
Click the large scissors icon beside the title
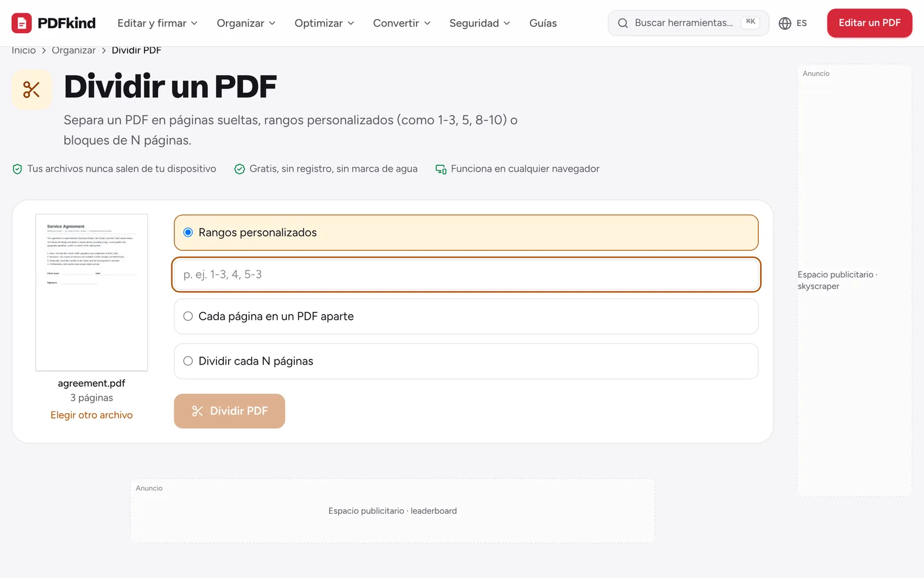coord(32,90)
